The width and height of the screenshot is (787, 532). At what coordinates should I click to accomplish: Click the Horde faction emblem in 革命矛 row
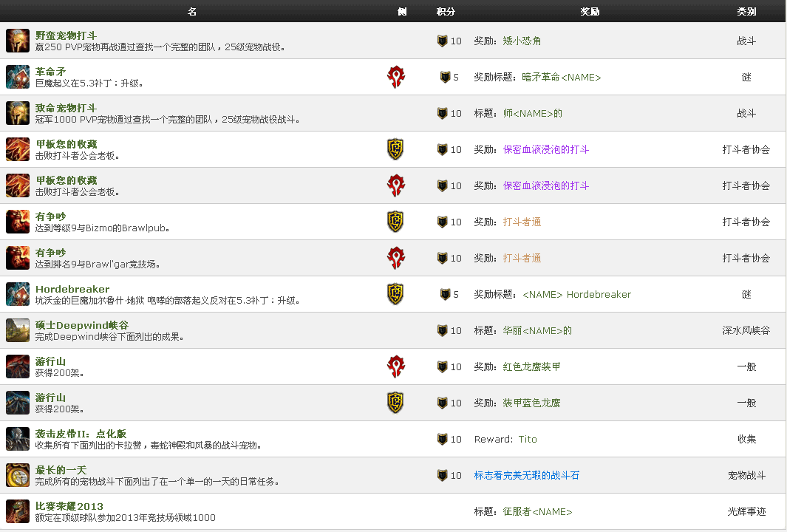tap(396, 77)
